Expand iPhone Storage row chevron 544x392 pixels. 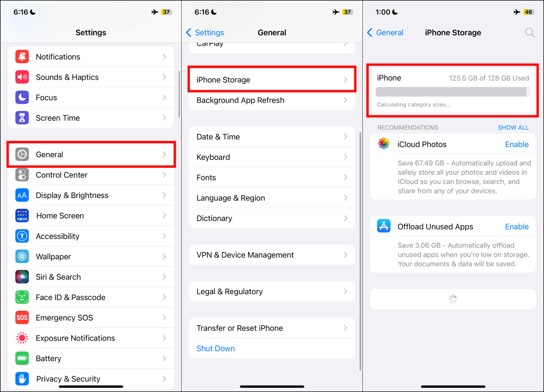tap(345, 80)
